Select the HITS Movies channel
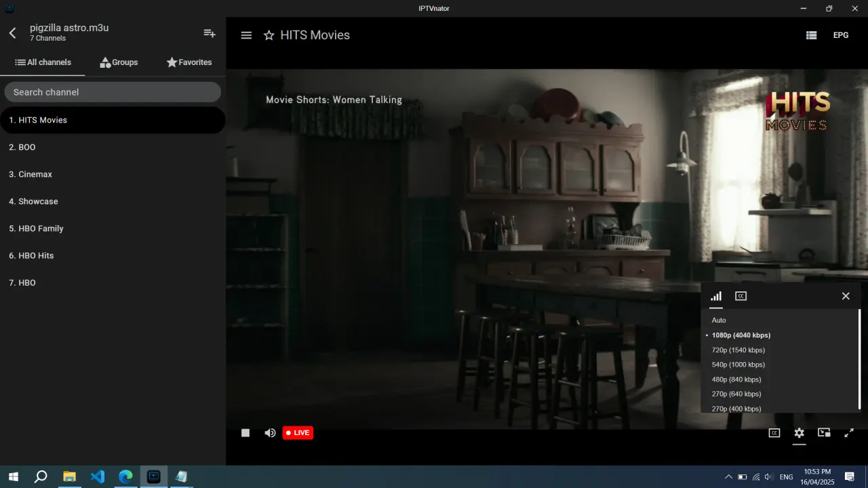 113,120
